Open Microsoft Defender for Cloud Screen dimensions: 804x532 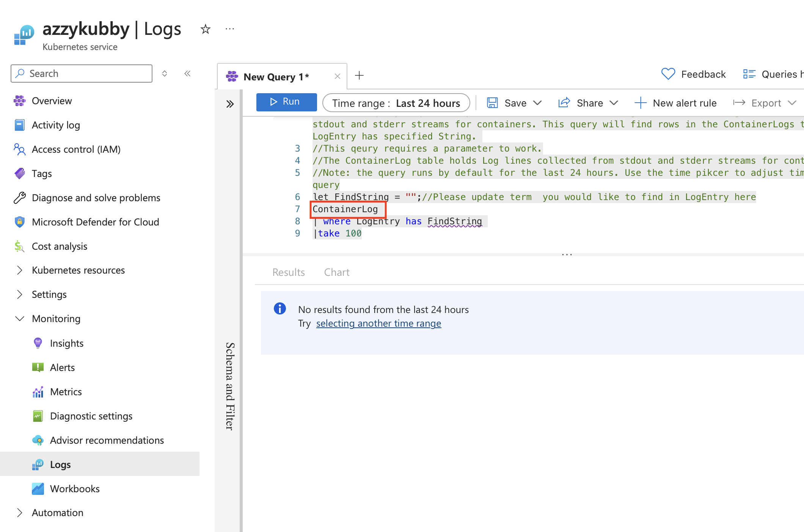point(96,222)
